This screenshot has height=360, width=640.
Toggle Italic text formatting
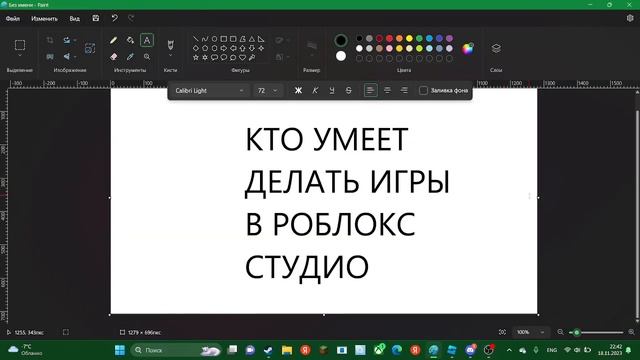(315, 90)
